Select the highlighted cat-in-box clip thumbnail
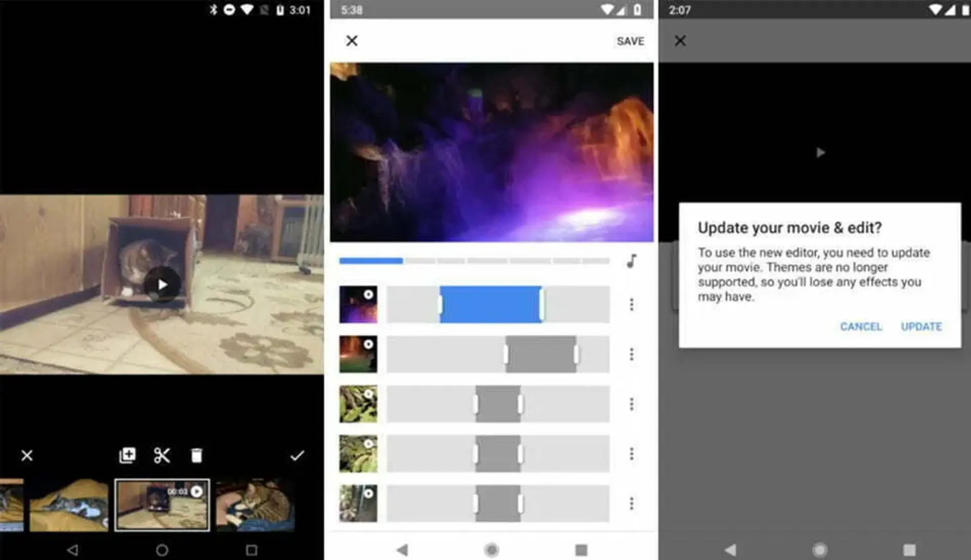 (x=162, y=505)
